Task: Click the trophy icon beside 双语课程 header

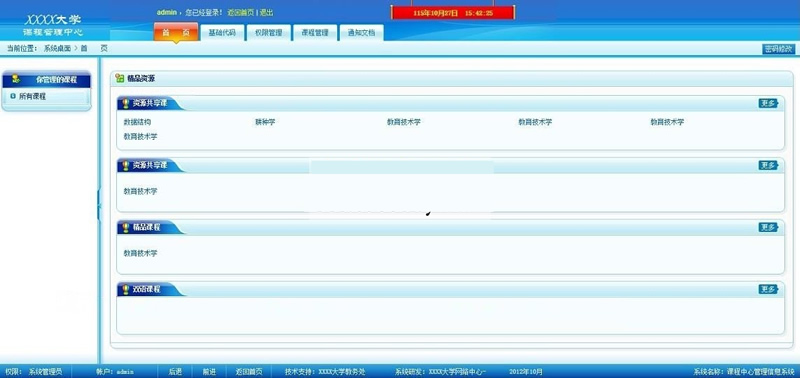Action: [126, 289]
